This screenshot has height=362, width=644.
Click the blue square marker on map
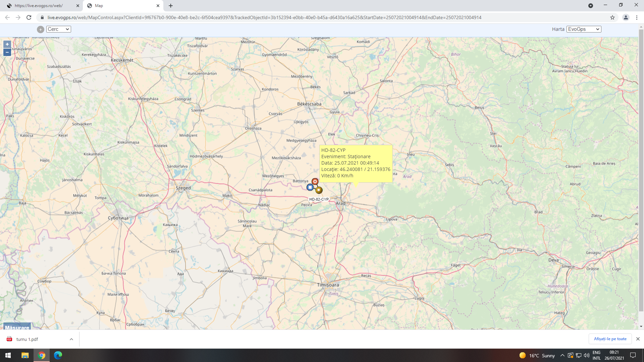coord(310,187)
